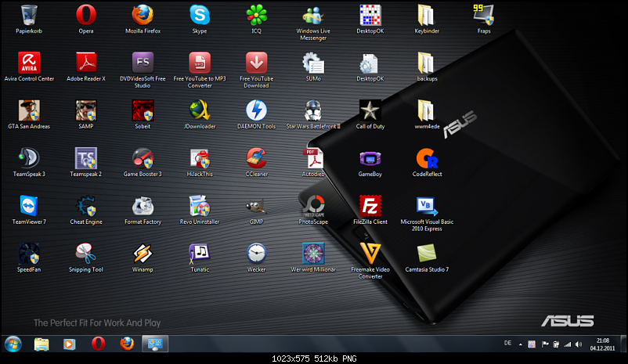Open the DE language selector
628x364 pixels.
[x=508, y=343]
